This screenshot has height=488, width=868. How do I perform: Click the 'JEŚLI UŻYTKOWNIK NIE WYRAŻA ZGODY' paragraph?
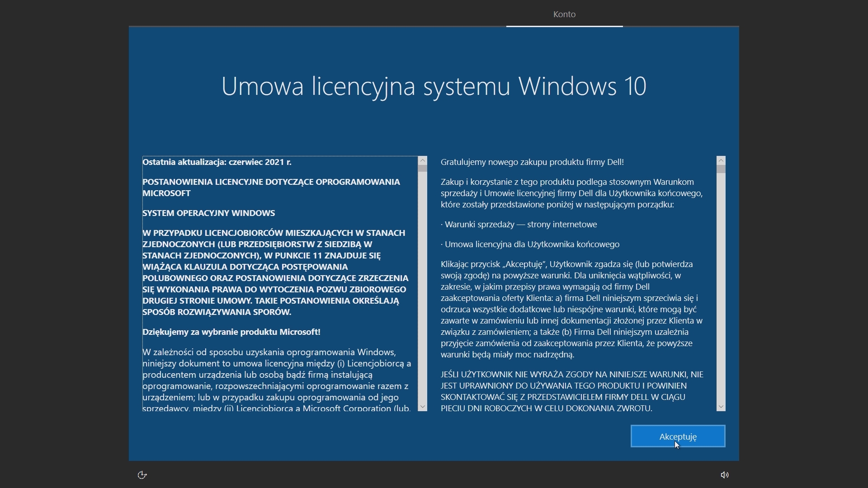tap(572, 391)
